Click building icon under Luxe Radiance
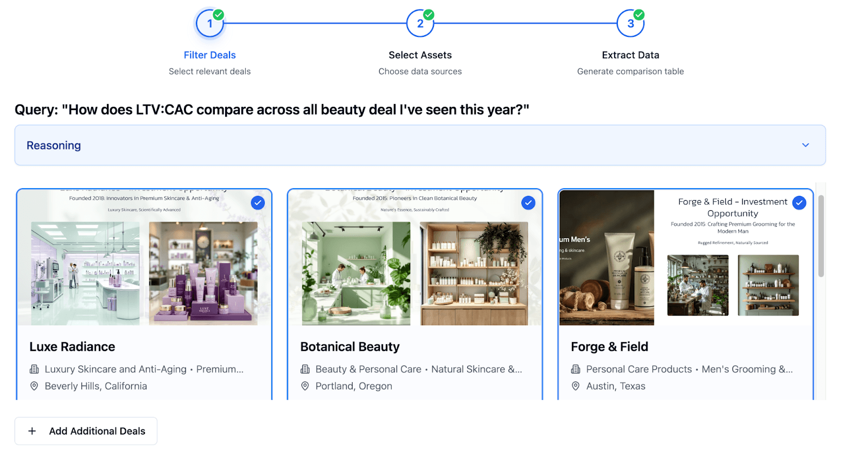 coord(34,369)
